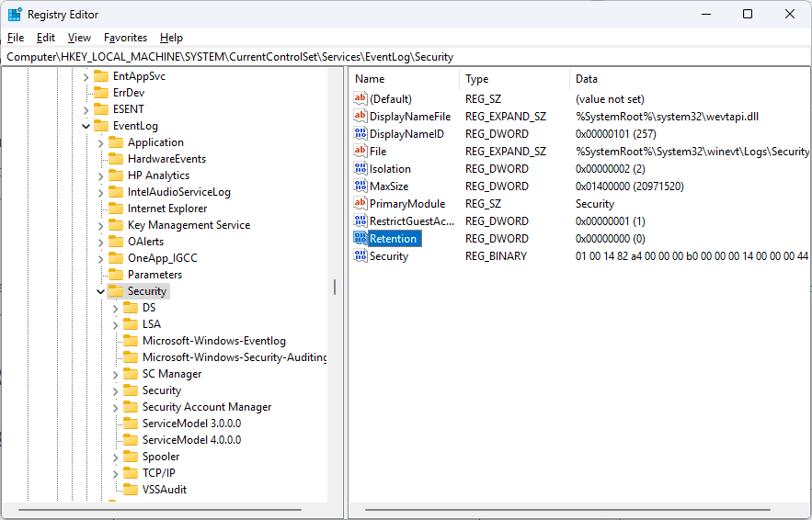Select the Microsoft-Windows-Eventlog key
This screenshot has height=520, width=812.
click(214, 341)
